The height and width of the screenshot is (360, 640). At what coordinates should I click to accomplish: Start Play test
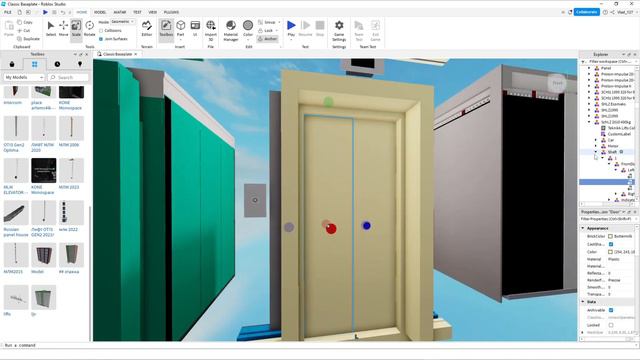291,29
